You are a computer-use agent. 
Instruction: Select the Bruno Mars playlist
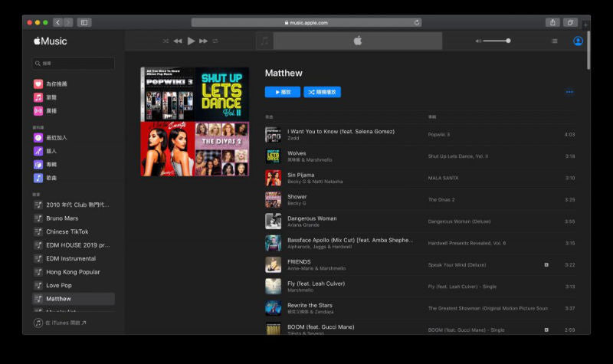pyautogui.click(x=62, y=218)
